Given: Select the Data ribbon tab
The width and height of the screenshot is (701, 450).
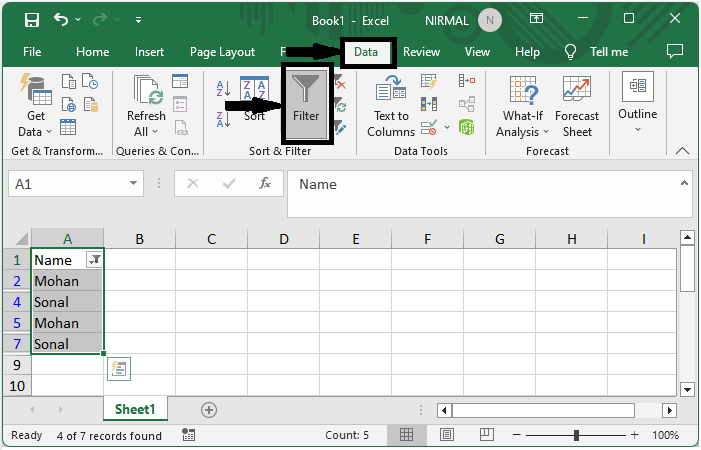Looking at the screenshot, I should 366,52.
